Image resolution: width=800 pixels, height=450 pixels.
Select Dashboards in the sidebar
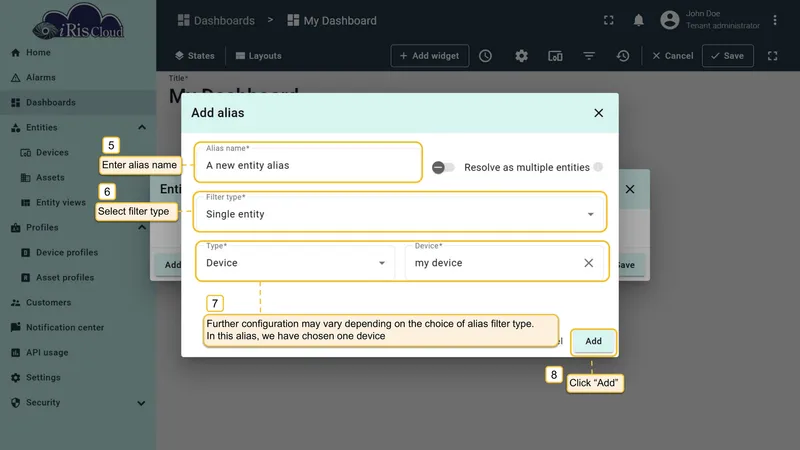point(78,103)
